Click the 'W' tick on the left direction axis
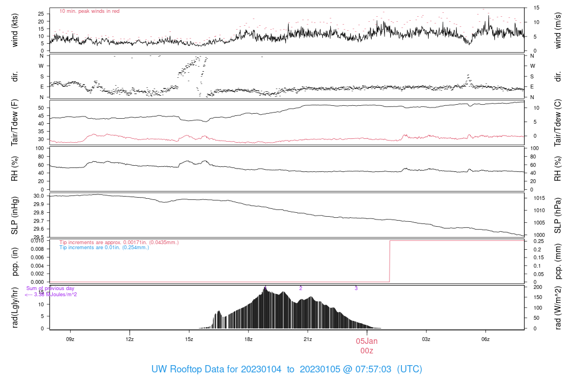The image size is (574, 392). 41,66
